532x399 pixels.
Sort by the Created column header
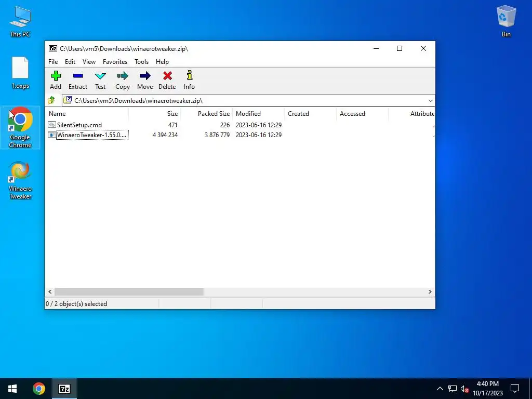[311, 114]
